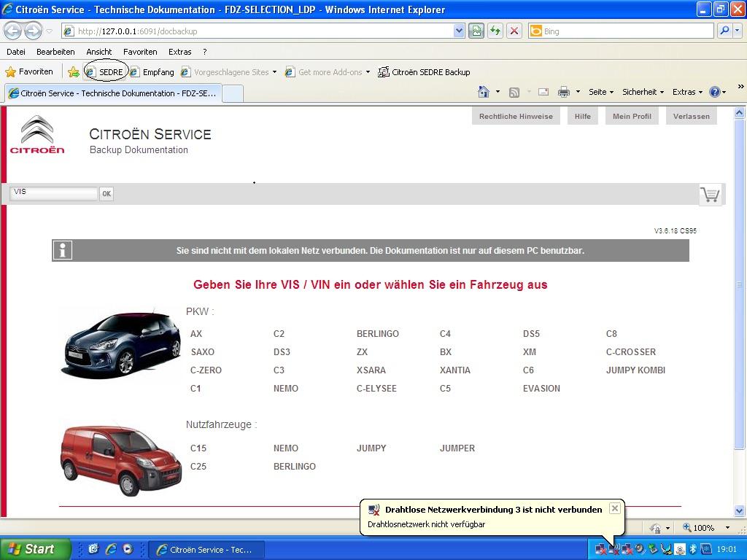Open Mein Profil
The width and height of the screenshot is (747, 560).
(x=632, y=116)
